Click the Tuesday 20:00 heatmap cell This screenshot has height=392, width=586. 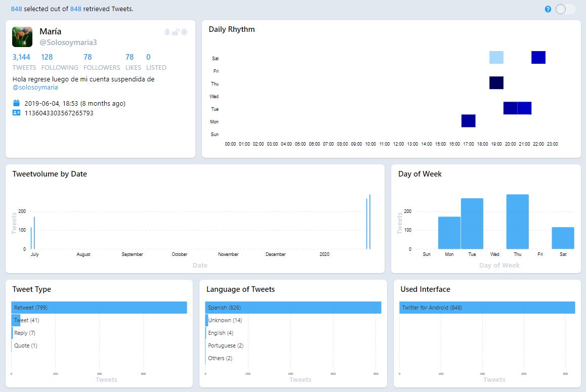510,108
